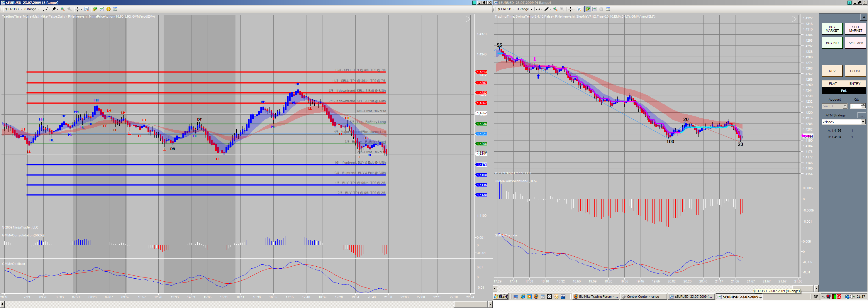Jump to last bar on the 4 Range chart
Screen dimensions: 868x308
pyautogui.click(x=795, y=19)
